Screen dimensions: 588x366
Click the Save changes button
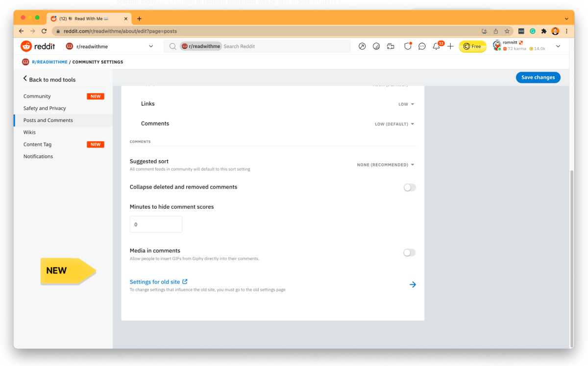(x=538, y=77)
